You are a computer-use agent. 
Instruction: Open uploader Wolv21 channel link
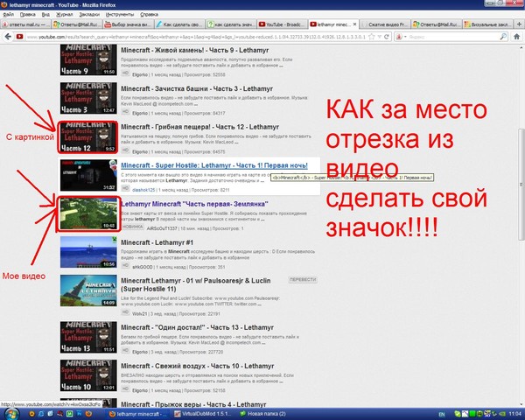[140, 314]
